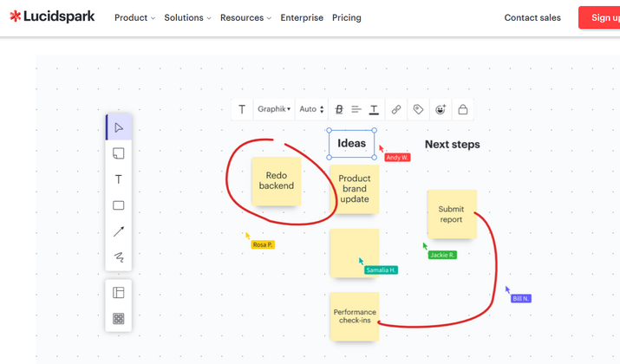Click the Rosa P. cursor label

(x=263, y=244)
